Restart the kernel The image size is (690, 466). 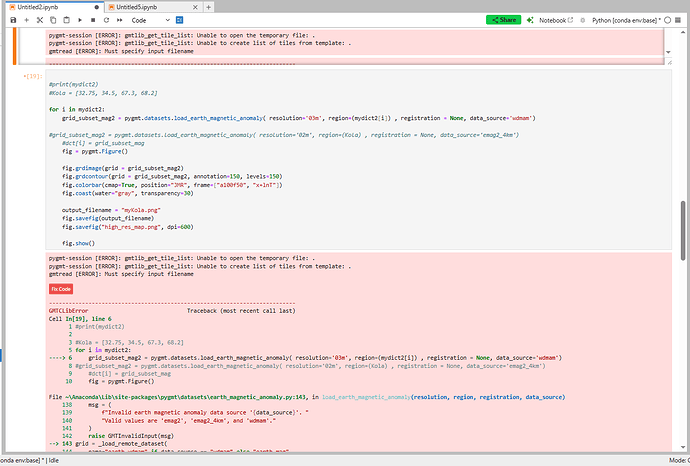[105, 20]
